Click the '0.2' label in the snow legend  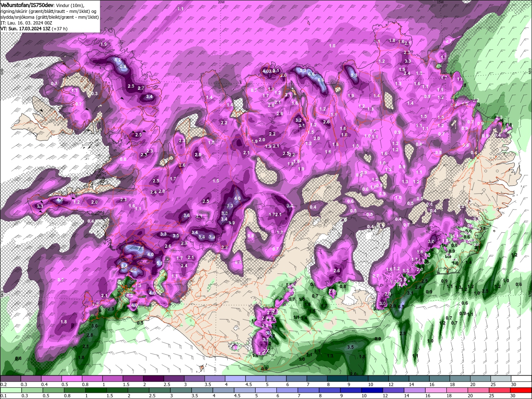point(3,384)
